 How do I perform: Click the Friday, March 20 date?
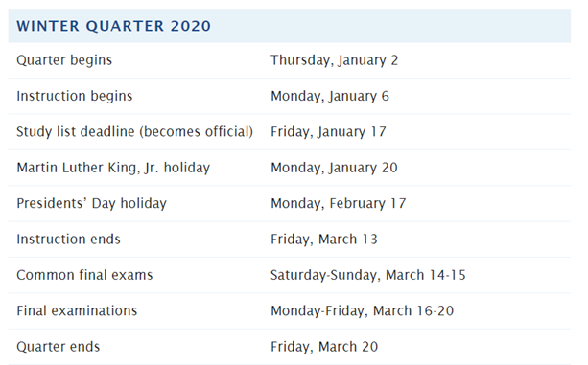pyautogui.click(x=324, y=347)
